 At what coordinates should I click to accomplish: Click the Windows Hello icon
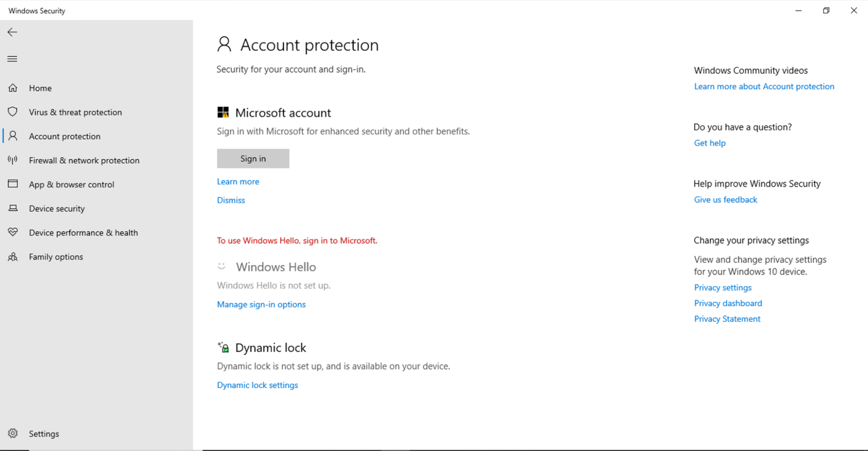[221, 267]
